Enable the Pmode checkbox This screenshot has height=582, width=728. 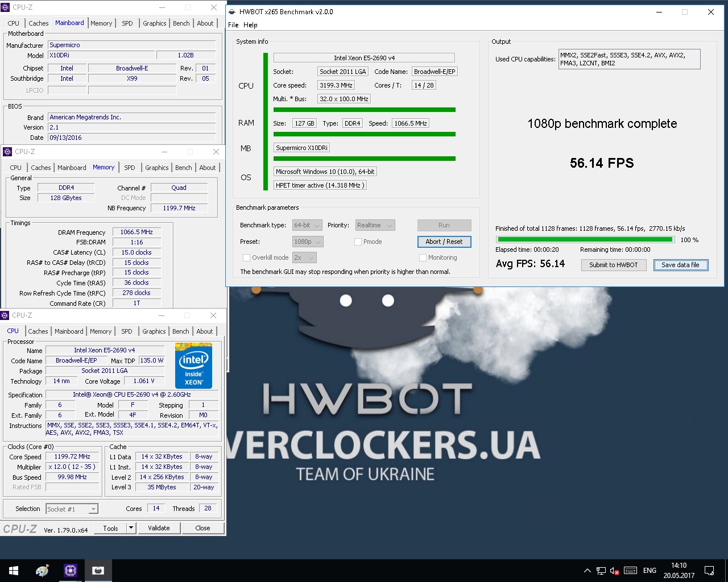coord(358,242)
